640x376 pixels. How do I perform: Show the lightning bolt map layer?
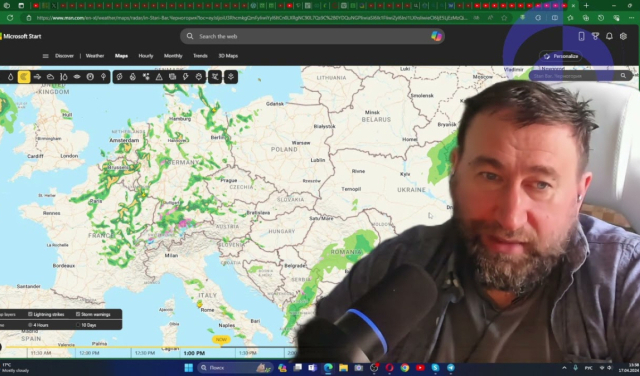186,77
